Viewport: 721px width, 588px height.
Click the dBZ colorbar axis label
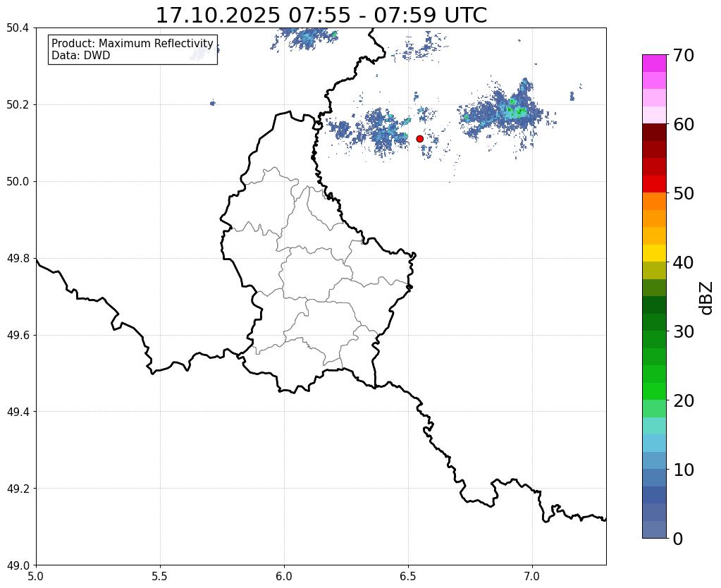click(x=706, y=298)
